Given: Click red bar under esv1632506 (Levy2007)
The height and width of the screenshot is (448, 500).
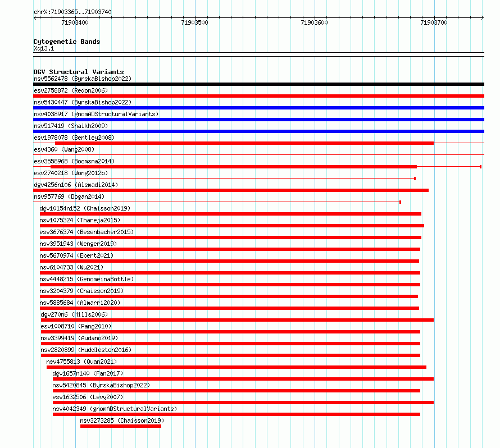Looking at the screenshot, I should pyautogui.click(x=243, y=403).
